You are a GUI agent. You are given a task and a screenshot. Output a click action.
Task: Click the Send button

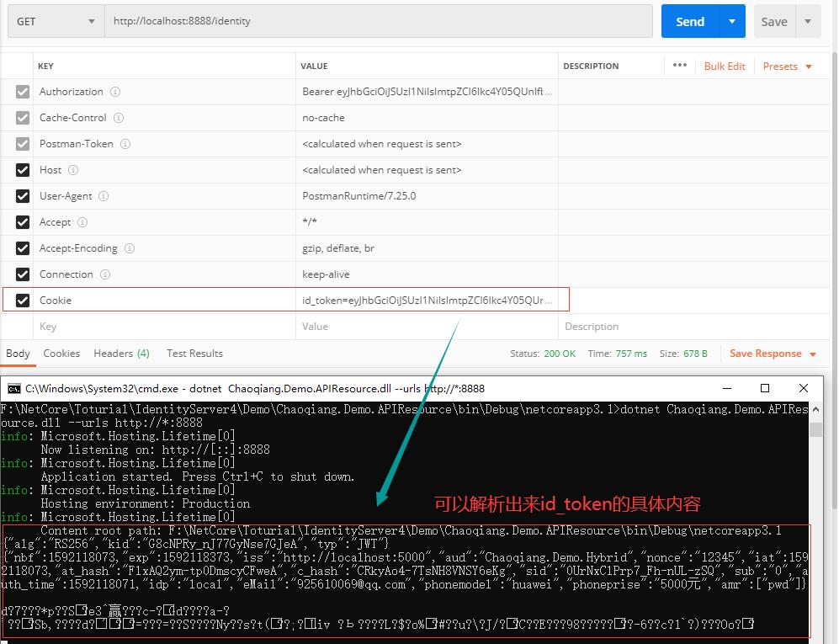point(689,20)
